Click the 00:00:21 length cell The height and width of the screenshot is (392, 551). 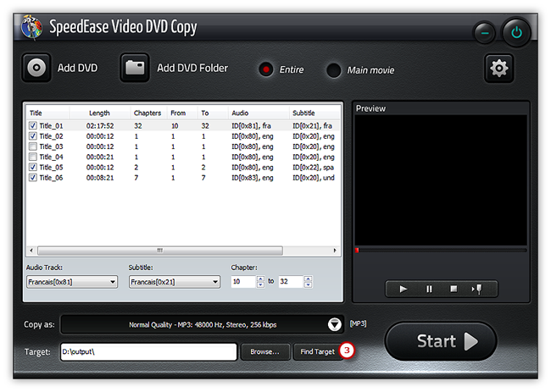(100, 157)
